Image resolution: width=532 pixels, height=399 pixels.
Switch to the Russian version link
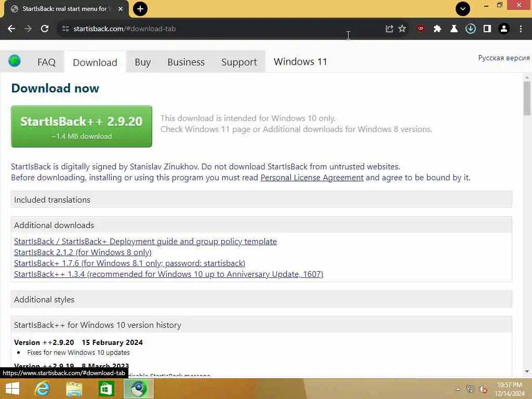click(x=504, y=58)
